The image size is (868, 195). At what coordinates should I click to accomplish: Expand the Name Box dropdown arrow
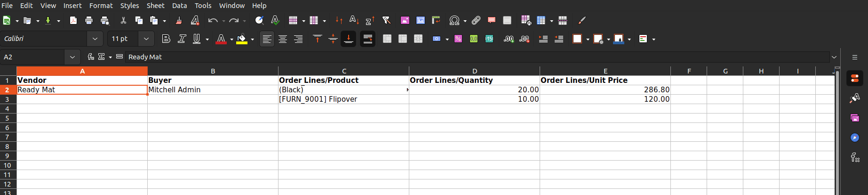coord(72,57)
